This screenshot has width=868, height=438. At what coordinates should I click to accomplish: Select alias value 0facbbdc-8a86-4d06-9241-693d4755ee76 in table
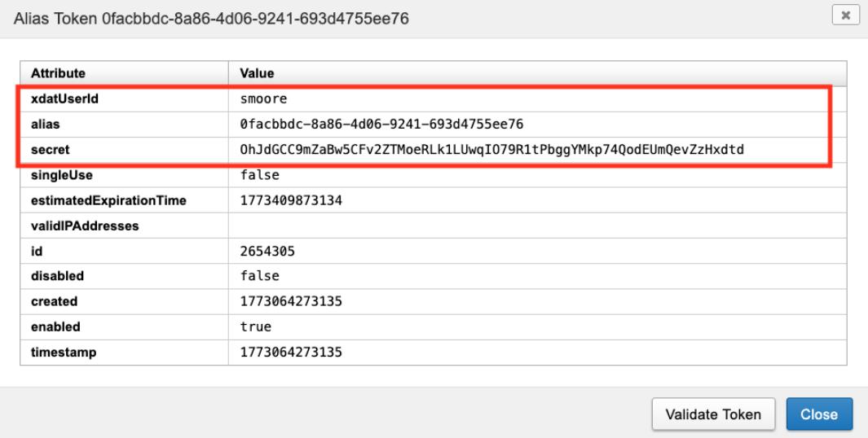click(381, 125)
